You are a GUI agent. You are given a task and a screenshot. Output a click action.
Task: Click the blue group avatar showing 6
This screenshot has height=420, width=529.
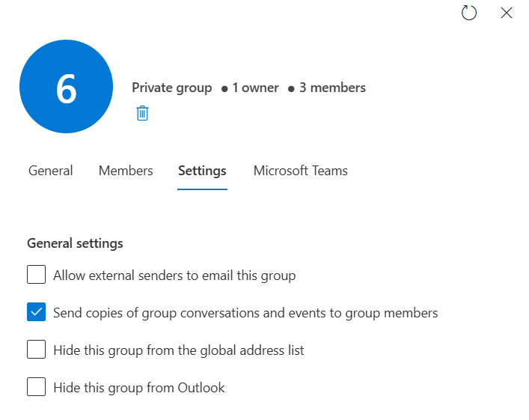(x=66, y=87)
